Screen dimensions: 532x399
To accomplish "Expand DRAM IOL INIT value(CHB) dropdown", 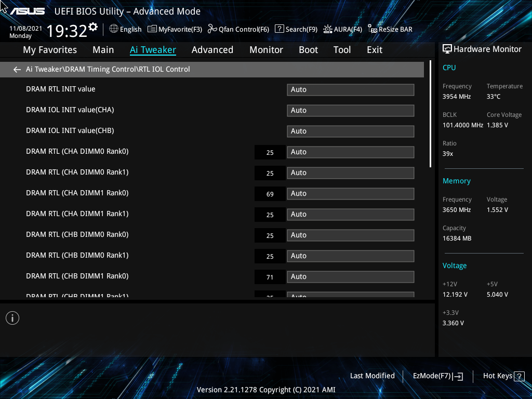I will (351, 131).
